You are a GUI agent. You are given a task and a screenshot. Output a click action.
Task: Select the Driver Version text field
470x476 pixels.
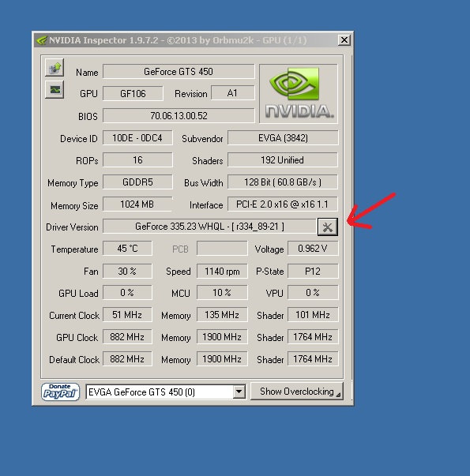(x=209, y=227)
